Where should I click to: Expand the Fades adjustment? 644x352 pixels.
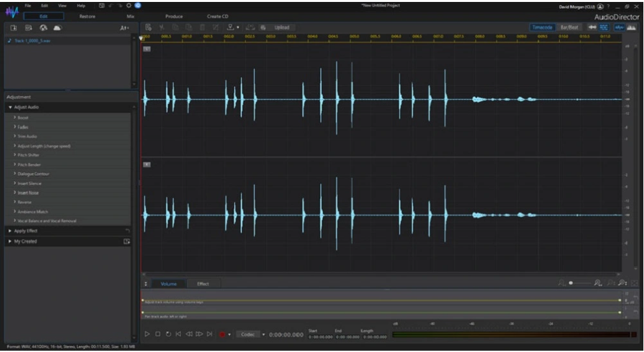coord(67,127)
